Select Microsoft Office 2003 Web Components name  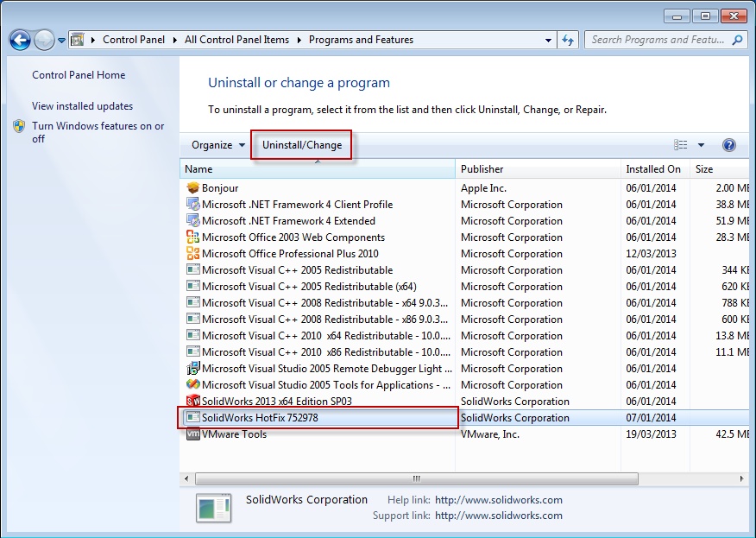(x=293, y=237)
